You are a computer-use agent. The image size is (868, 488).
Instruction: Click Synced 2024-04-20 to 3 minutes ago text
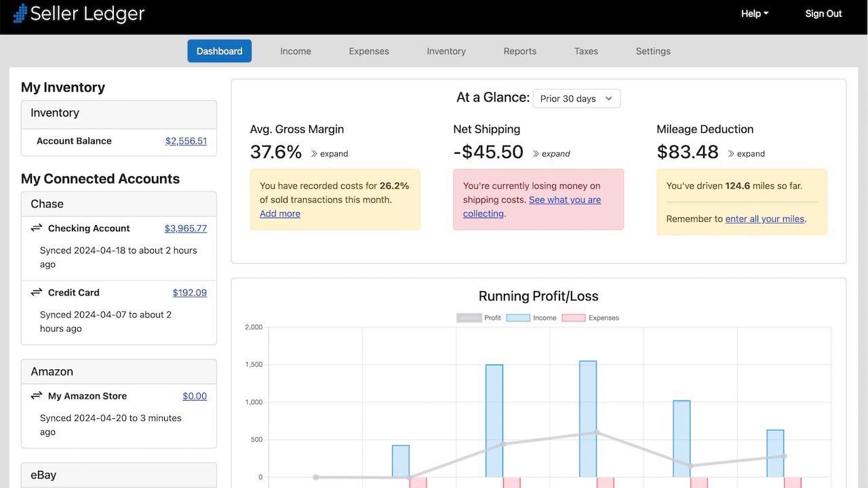(111, 425)
